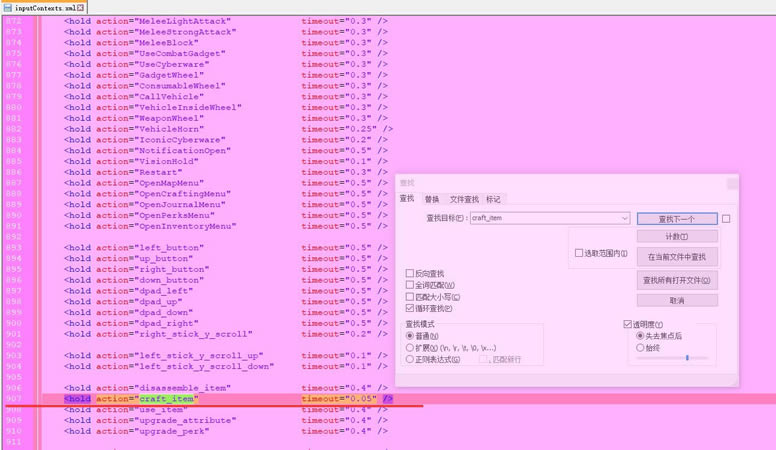Click highlighted craft_item text on line 907
This screenshot has width=776, height=450.
click(166, 399)
